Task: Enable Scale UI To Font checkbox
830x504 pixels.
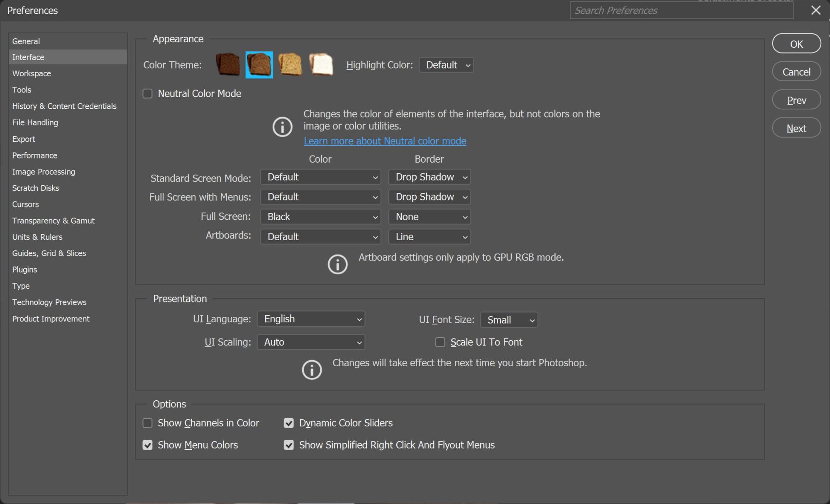Action: [440, 342]
